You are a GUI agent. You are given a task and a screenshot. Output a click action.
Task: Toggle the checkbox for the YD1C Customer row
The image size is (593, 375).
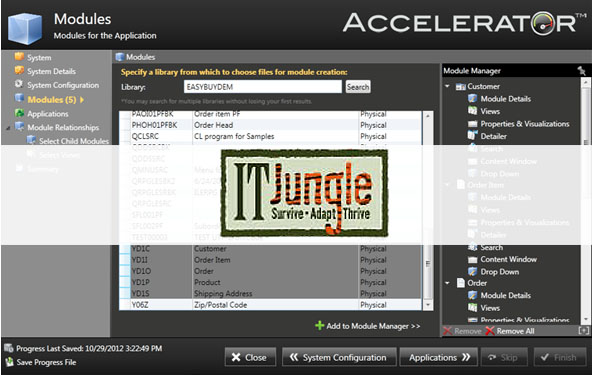pyautogui.click(x=125, y=249)
